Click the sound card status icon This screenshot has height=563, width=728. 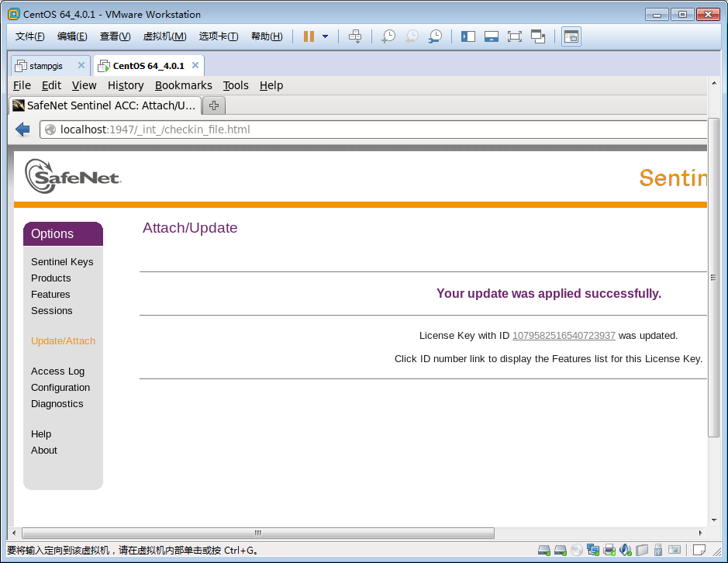[x=626, y=551]
